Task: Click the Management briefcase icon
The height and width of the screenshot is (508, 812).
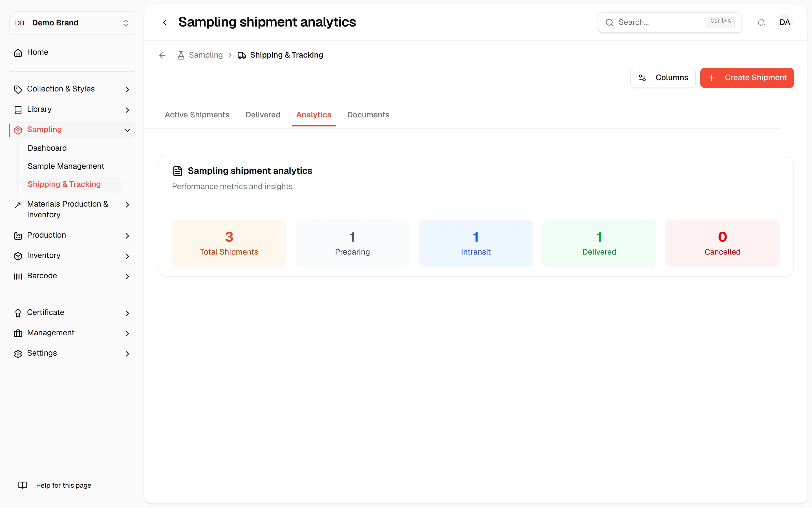Action: 18,333
